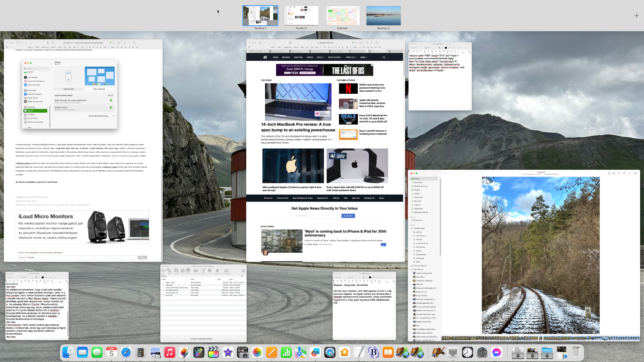Viewport: 644px width, 362px height.
Task: Toggle sidebar button in macmag.hu Safari window
Action: [18, 43]
